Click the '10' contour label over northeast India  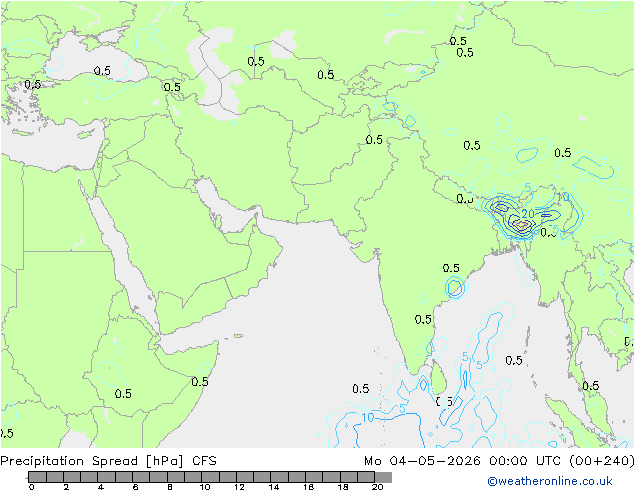(563, 197)
